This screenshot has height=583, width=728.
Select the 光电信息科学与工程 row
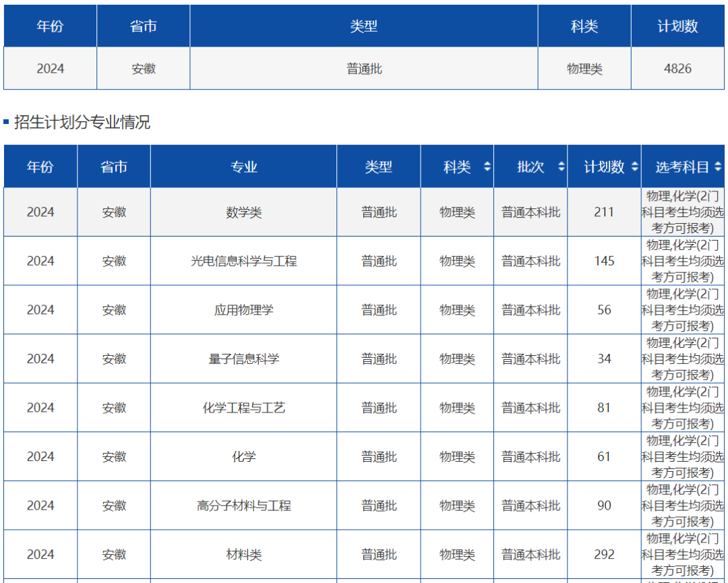point(243,261)
